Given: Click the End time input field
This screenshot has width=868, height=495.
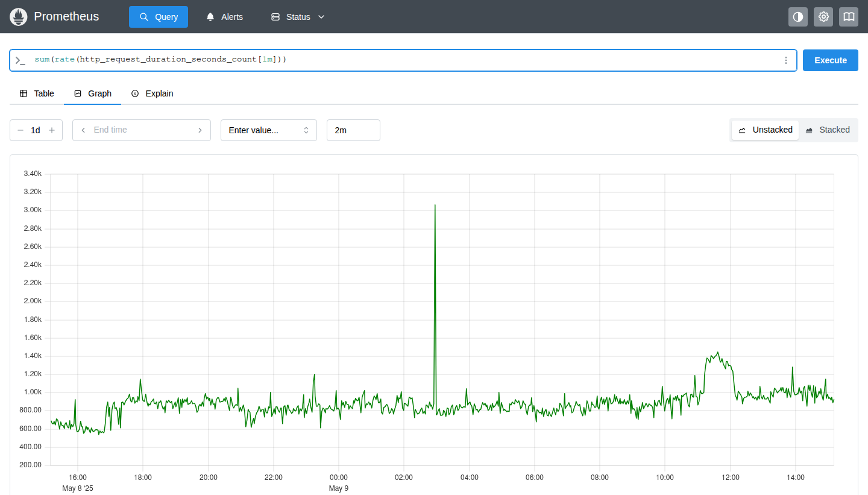Looking at the screenshot, I should click(142, 130).
